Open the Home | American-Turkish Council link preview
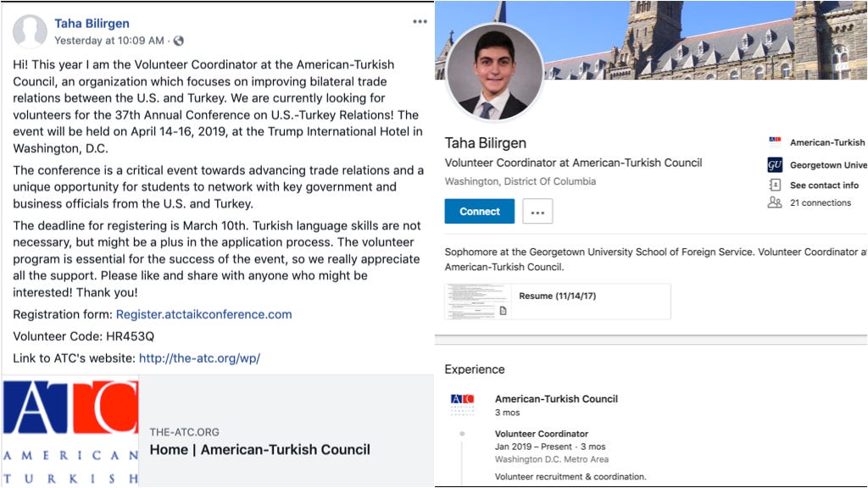This screenshot has height=488, width=868. (x=259, y=449)
